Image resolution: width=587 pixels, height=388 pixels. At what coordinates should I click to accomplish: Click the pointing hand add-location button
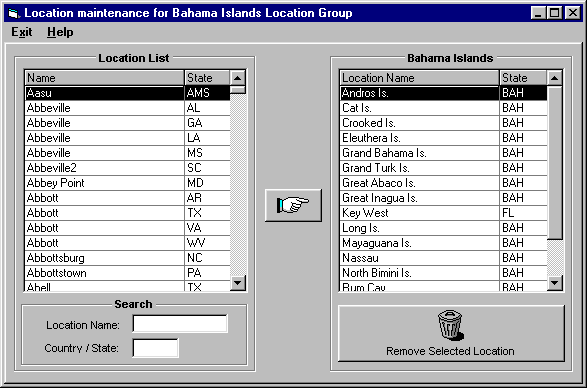293,205
